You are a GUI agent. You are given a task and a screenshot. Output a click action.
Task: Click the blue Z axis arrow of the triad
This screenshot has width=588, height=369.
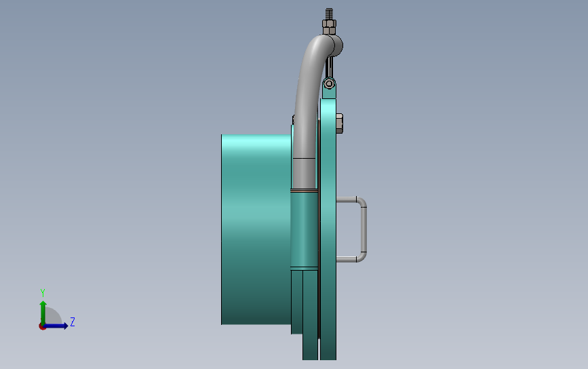pyautogui.click(x=56, y=326)
